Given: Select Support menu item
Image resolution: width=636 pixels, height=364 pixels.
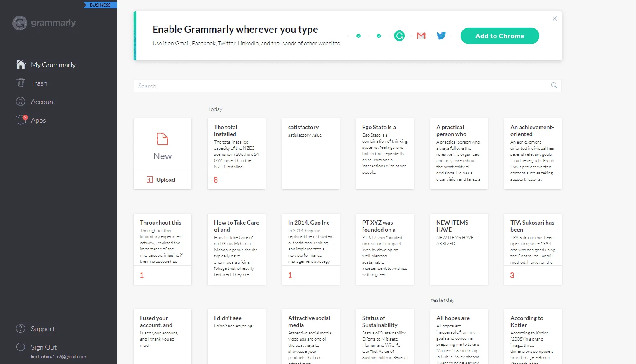Looking at the screenshot, I should pos(43,329).
